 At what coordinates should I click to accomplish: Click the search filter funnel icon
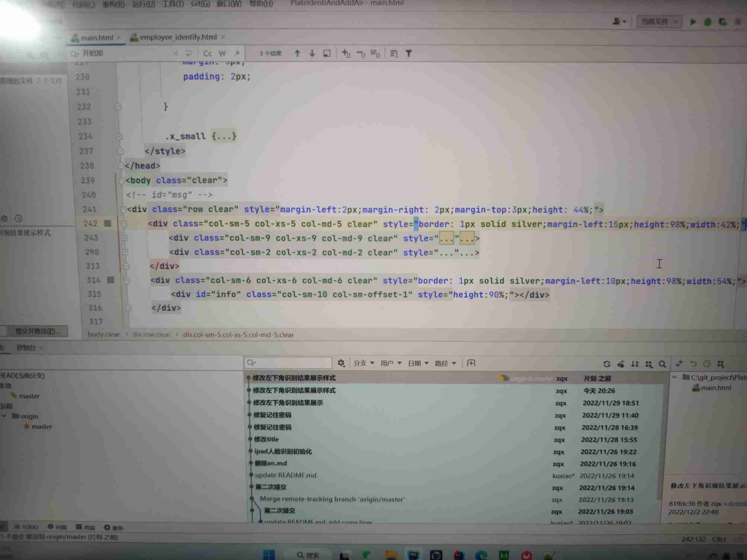409,54
